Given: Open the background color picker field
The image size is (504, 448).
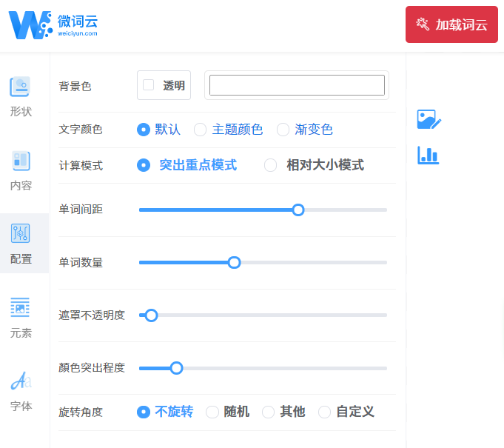Looking at the screenshot, I should click(297, 85).
